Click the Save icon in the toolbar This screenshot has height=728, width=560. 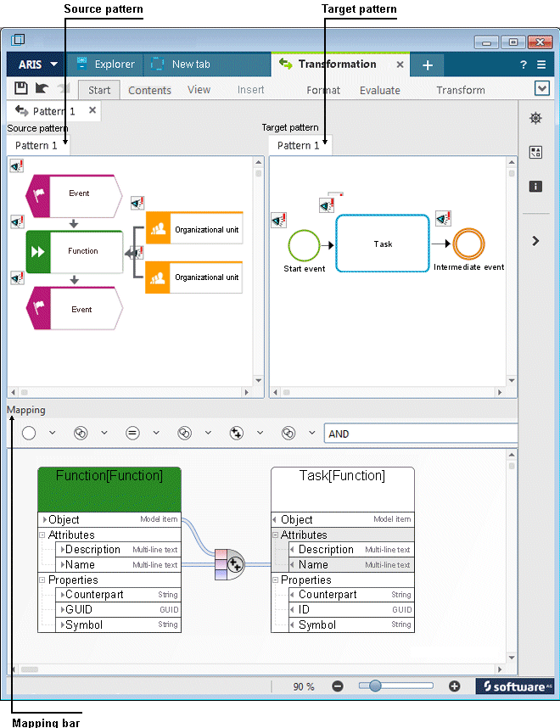pyautogui.click(x=21, y=87)
